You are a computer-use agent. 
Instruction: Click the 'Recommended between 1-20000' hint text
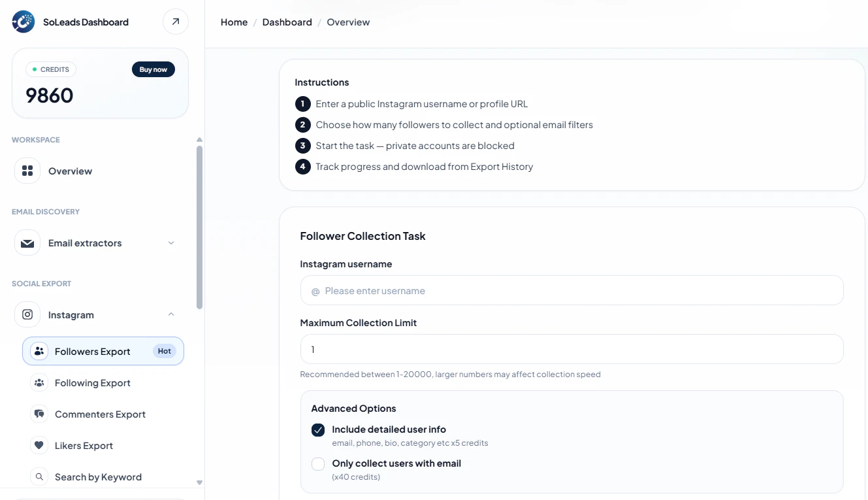click(450, 375)
